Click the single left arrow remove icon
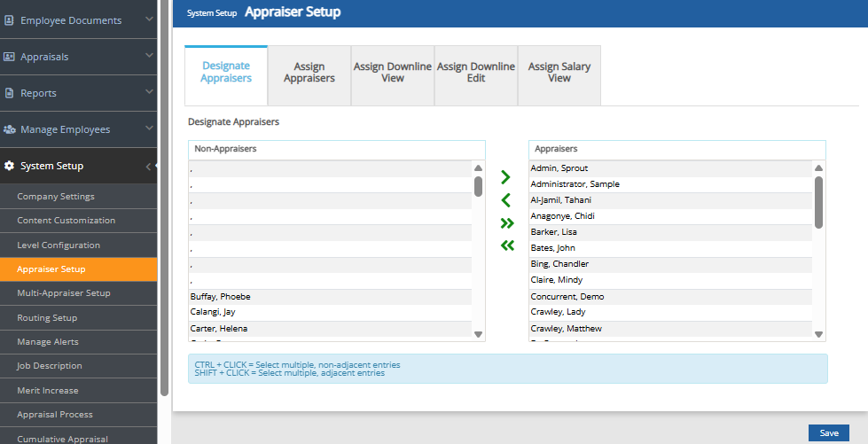This screenshot has width=868, height=444. (x=506, y=200)
